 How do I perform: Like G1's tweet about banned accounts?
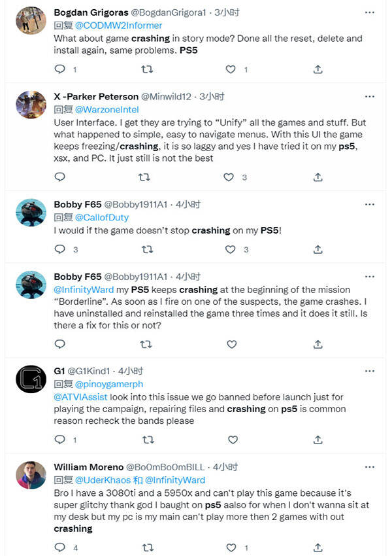(231, 440)
